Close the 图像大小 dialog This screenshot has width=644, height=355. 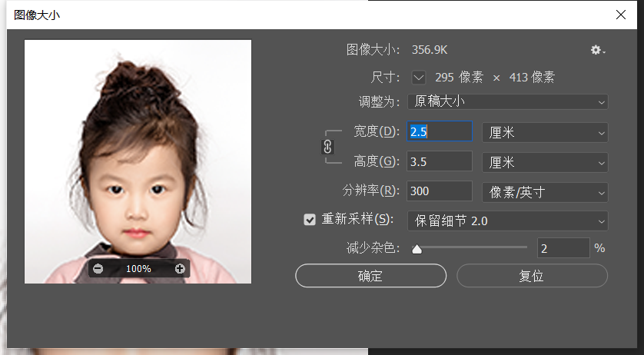621,15
